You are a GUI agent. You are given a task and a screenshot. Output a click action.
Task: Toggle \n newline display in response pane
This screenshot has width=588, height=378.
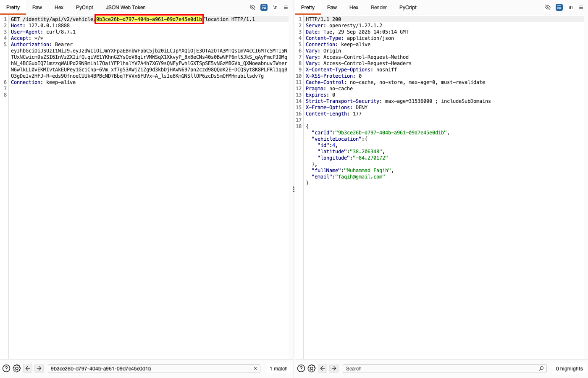coord(570,8)
